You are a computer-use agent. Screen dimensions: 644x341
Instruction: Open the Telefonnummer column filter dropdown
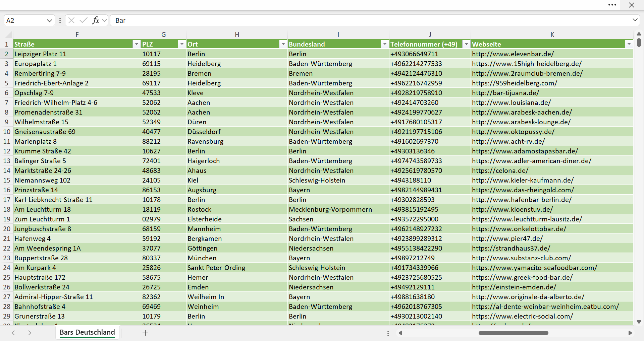pos(466,44)
